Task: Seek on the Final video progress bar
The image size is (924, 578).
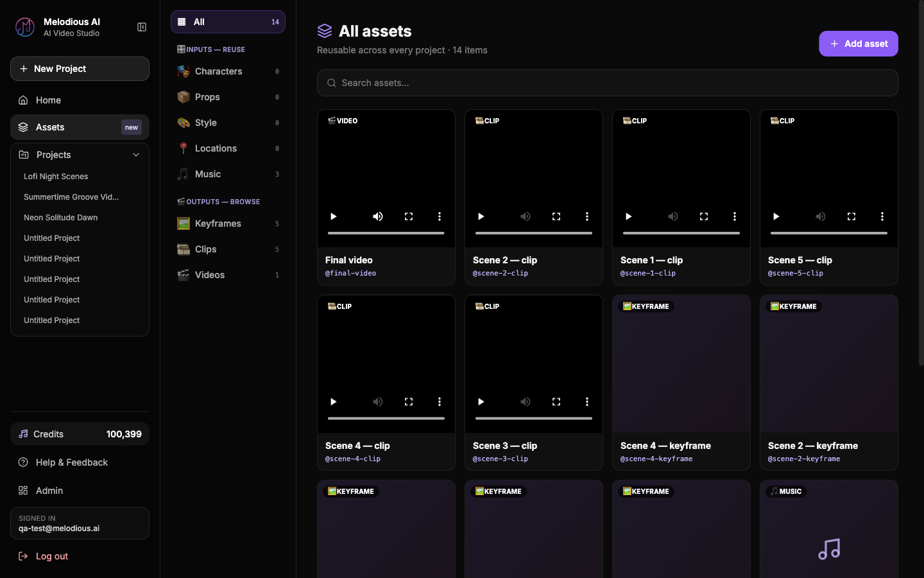Action: point(386,233)
